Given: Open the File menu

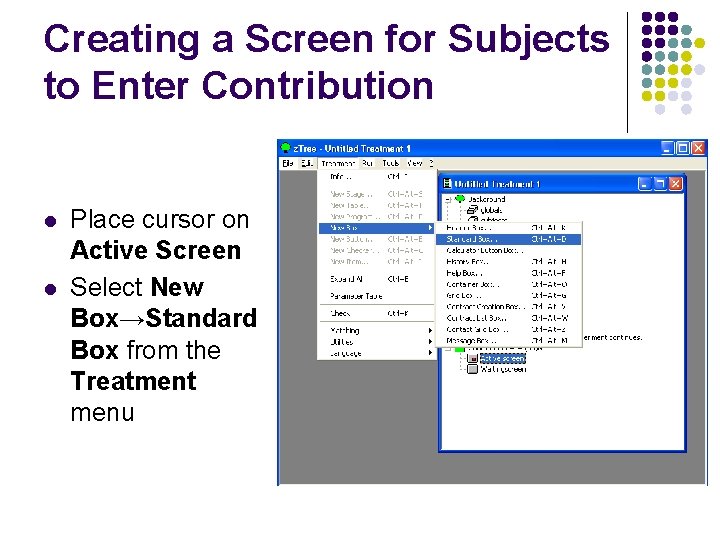Looking at the screenshot, I should [x=287, y=163].
